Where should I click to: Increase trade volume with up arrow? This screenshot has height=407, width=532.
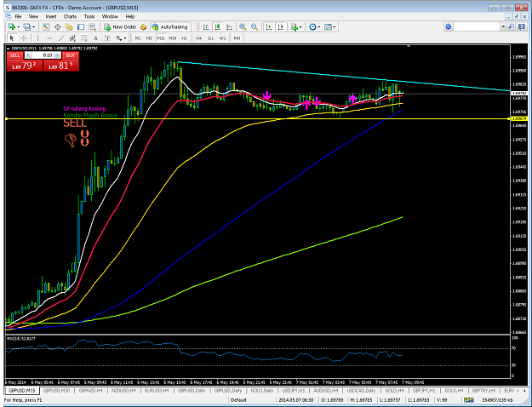click(x=57, y=55)
